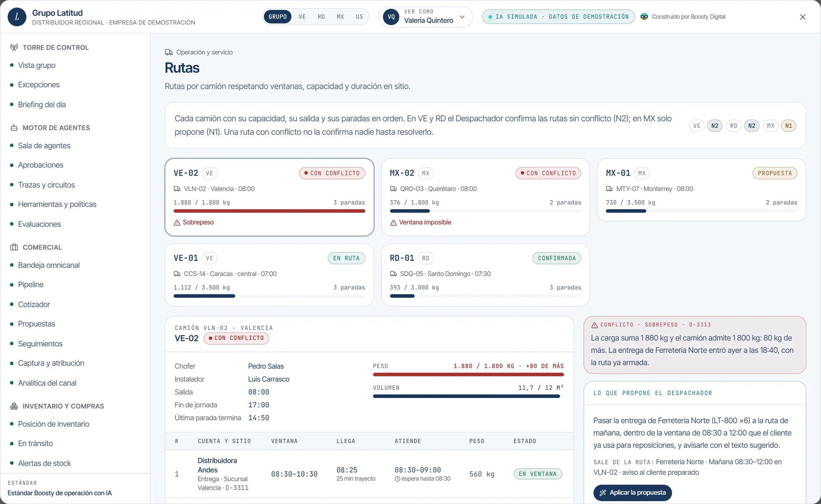Switch scope to US

359,17
